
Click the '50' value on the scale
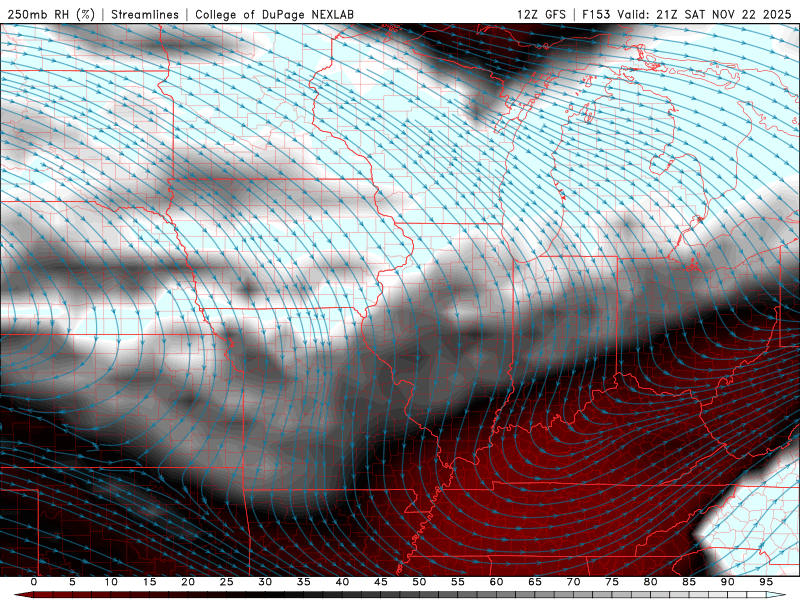pyautogui.click(x=419, y=582)
